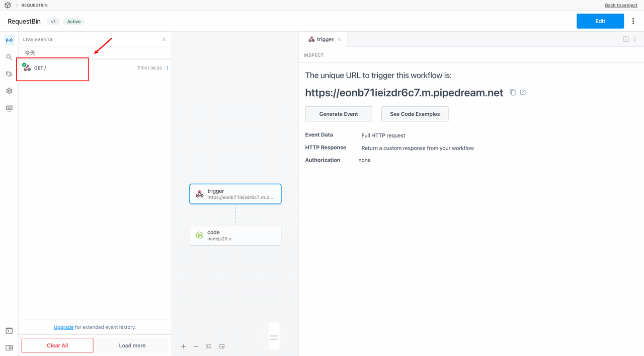This screenshot has width=644, height=356.
Task: Toggle split view icon in inspect panel
Action: pyautogui.click(x=626, y=39)
